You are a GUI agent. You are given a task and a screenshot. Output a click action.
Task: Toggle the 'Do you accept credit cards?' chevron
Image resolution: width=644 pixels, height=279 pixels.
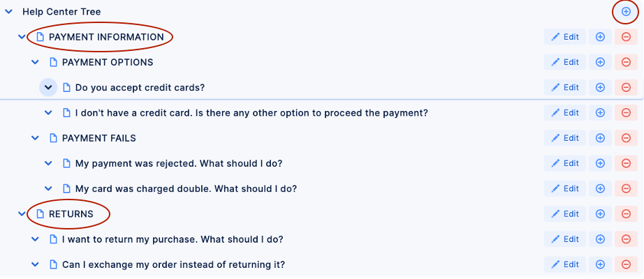48,87
